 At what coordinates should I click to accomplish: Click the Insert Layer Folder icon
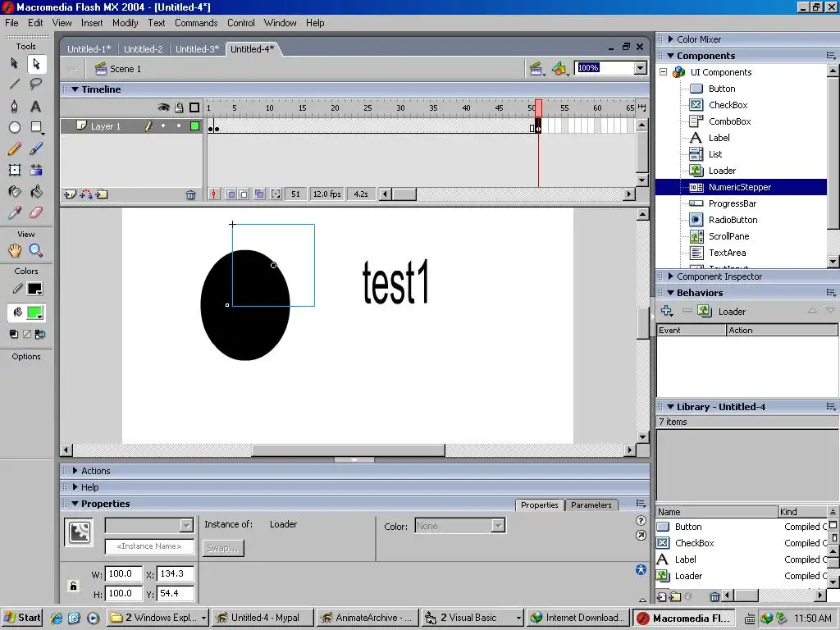coord(102,194)
